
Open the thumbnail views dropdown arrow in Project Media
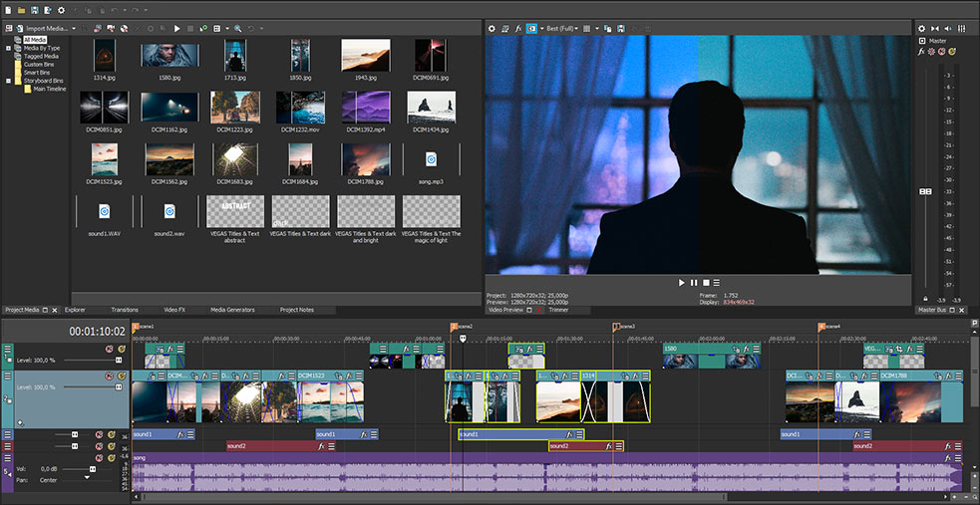(225, 29)
